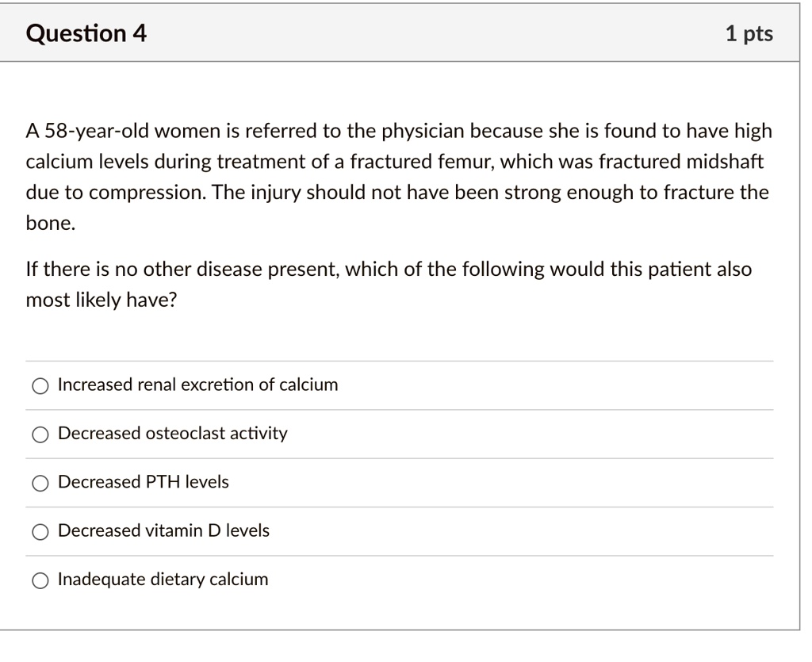
Task: Click the 'Decreased vitamin D levels' label text
Action: click(x=163, y=530)
